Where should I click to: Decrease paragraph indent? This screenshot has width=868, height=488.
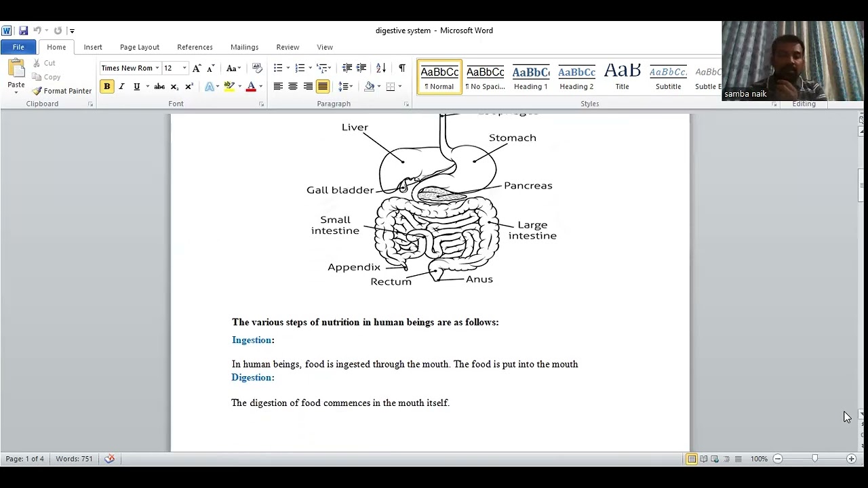click(347, 68)
